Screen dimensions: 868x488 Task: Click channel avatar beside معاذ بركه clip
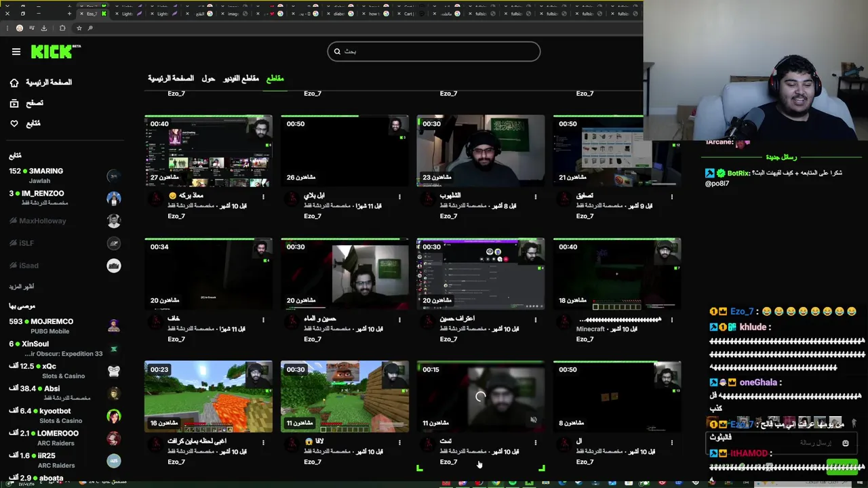155,197
